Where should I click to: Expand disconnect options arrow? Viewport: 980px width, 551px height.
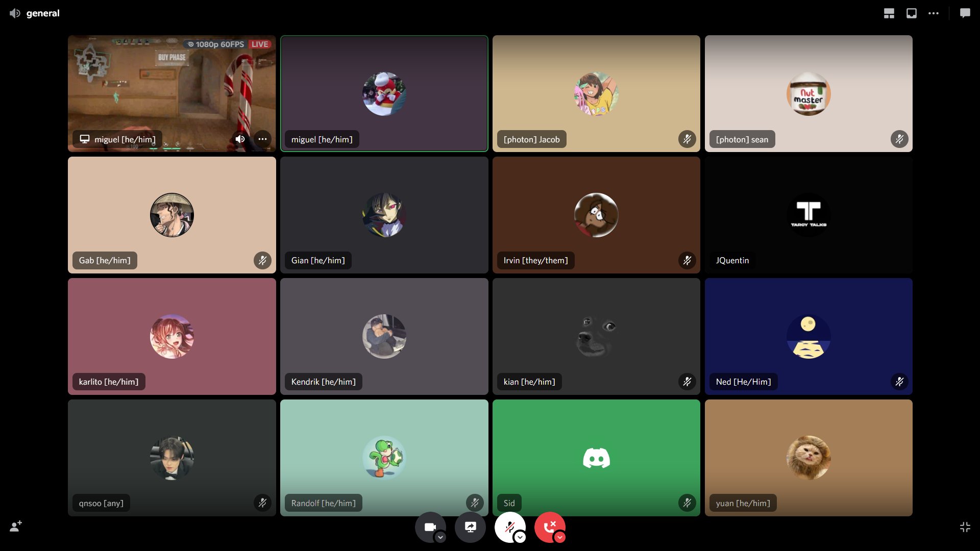coord(560,537)
